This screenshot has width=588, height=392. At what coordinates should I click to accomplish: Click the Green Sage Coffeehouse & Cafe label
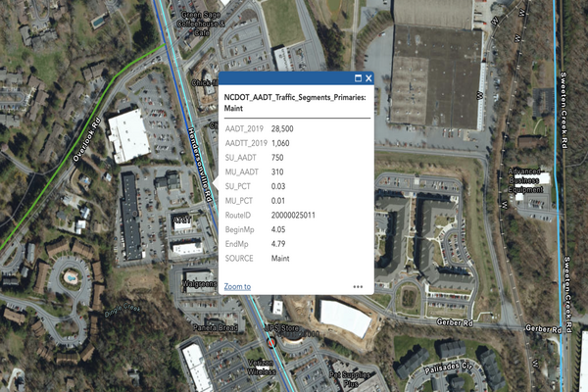tap(206, 21)
